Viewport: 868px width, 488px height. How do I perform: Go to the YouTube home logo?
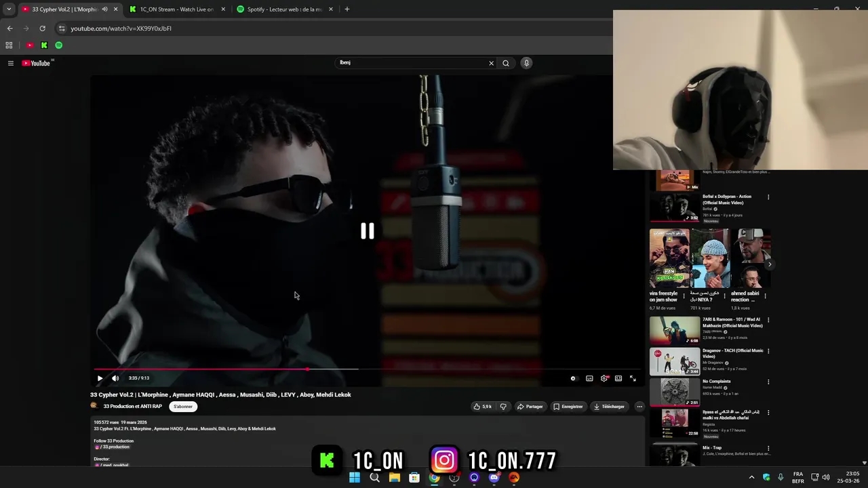tap(37, 63)
